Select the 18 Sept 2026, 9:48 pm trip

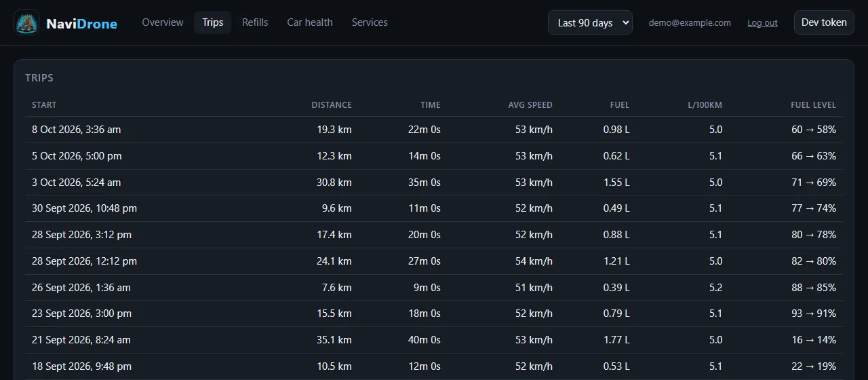pyautogui.click(x=434, y=366)
